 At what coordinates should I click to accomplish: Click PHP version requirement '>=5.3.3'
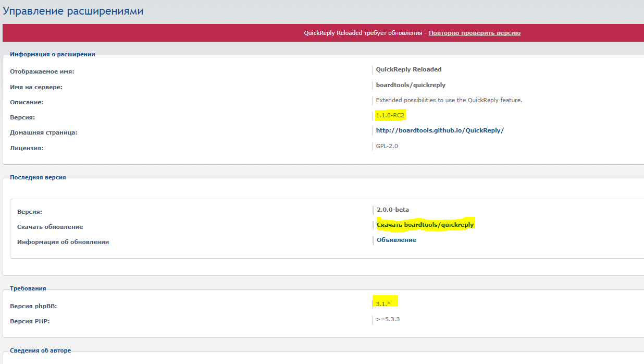point(388,319)
